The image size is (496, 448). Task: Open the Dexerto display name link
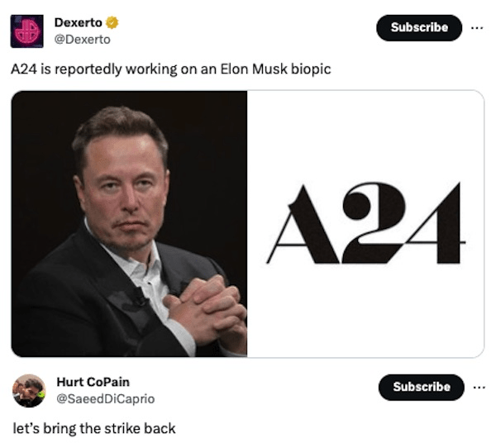click(78, 23)
